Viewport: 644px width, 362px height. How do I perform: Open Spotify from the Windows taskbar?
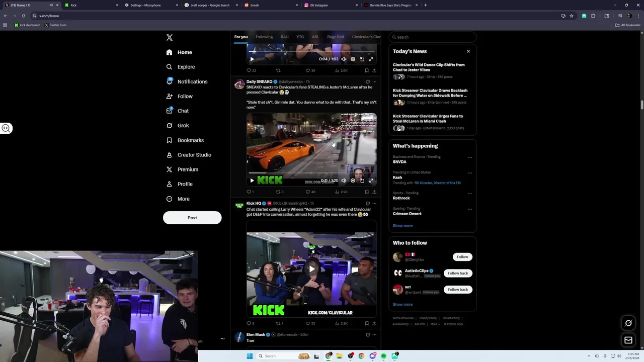pos(383,356)
